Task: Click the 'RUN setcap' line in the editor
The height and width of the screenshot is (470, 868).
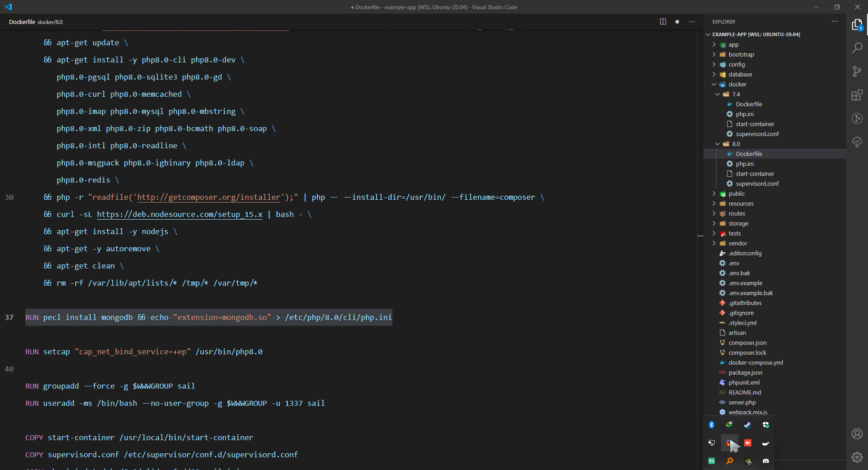Action: click(x=144, y=352)
